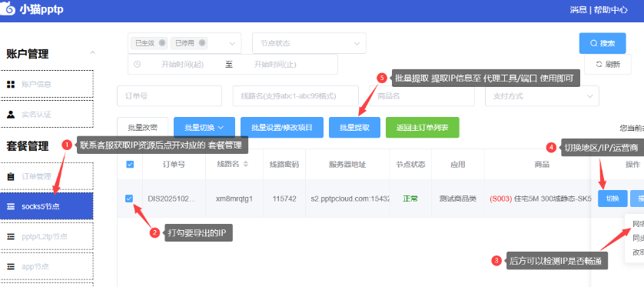Click the 订单号 column header
This screenshot has width=644, height=287.
click(x=174, y=165)
